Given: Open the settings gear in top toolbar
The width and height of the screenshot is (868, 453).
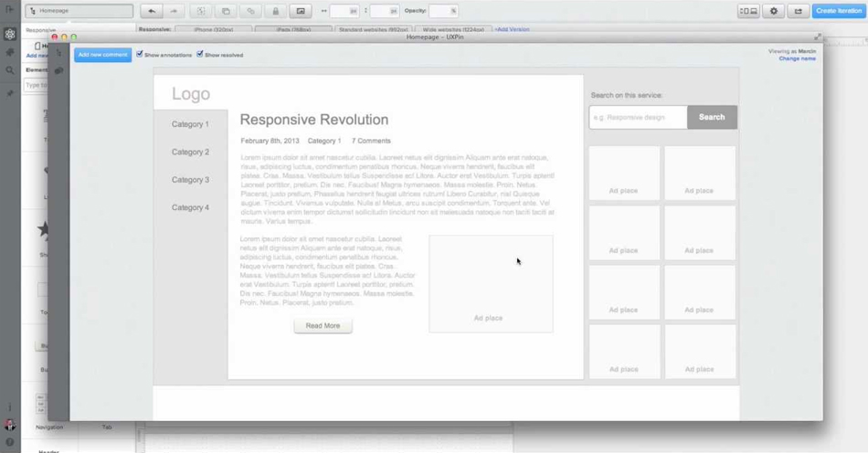Looking at the screenshot, I should click(774, 11).
